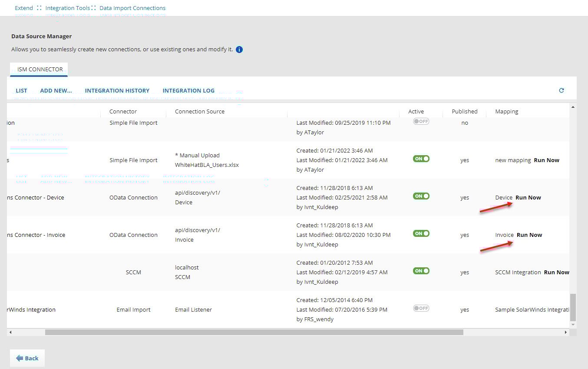Open the ISM CONNECTOR tab
Image resolution: width=588 pixels, height=369 pixels.
click(40, 70)
